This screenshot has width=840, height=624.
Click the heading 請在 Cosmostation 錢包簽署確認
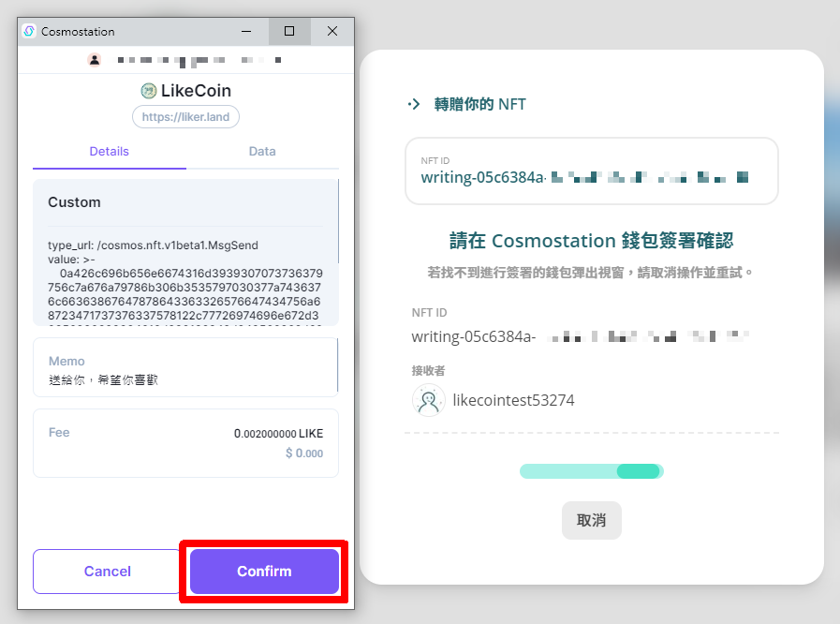[592, 240]
